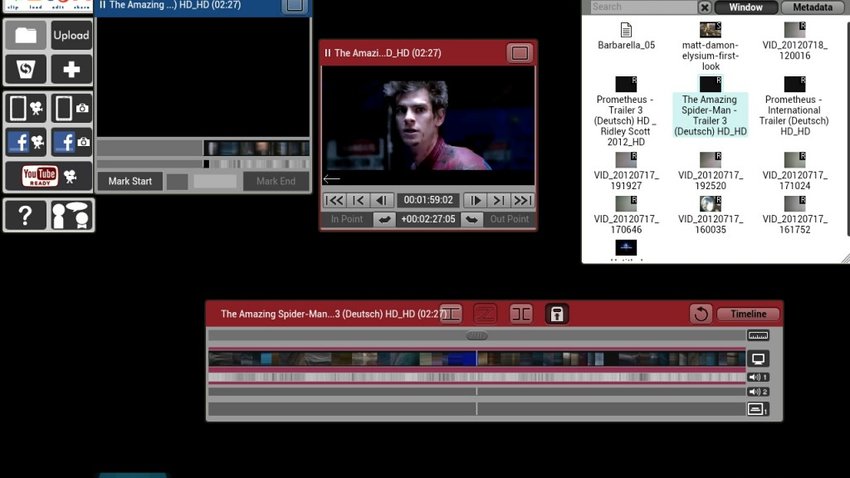Click the blue source window square icon
Screen dimensions: 850x478
click(294, 6)
